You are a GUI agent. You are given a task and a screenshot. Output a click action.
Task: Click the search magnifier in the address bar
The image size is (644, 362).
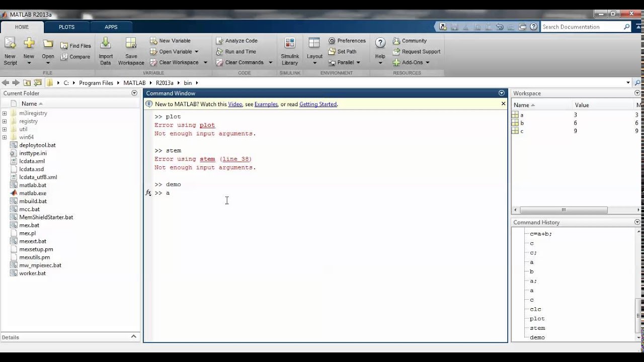point(637,83)
